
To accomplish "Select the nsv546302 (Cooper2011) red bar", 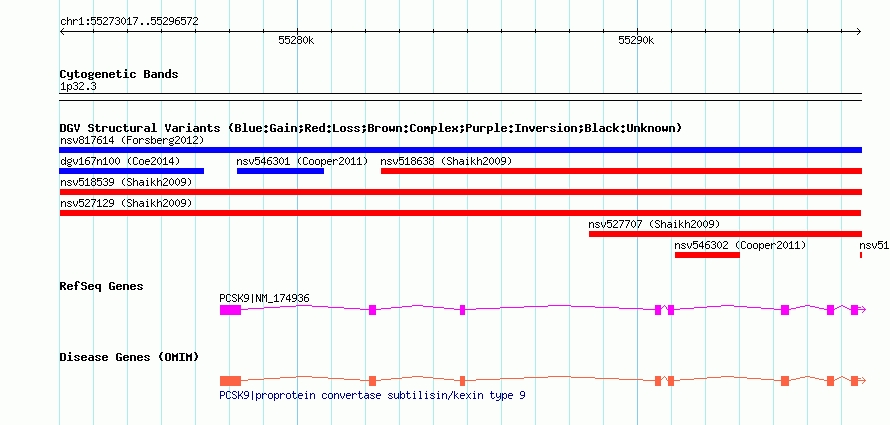I will tap(707, 255).
